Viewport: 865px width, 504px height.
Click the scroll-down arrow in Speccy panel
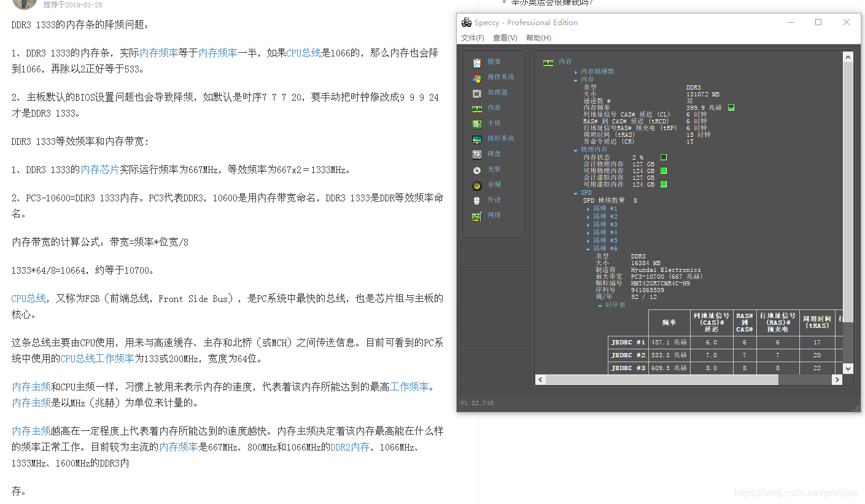point(848,368)
